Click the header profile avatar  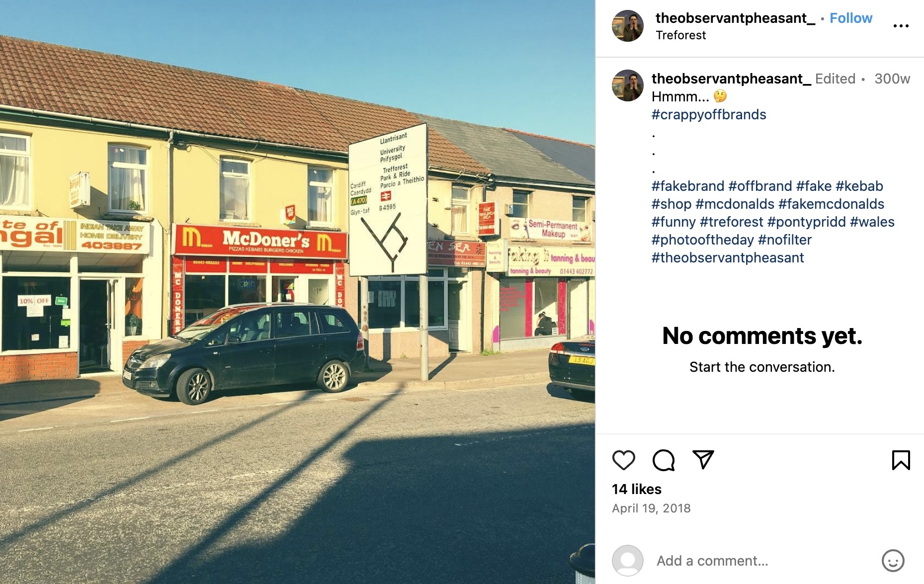(627, 26)
